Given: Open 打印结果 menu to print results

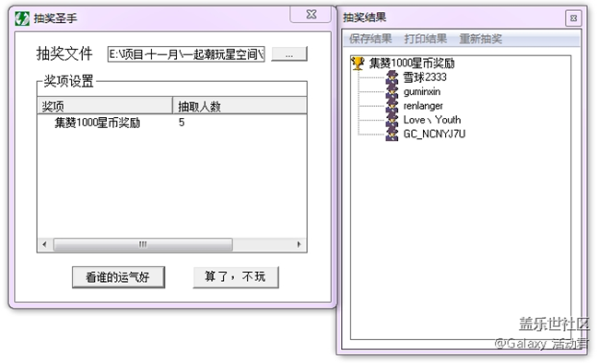Looking at the screenshot, I should (425, 39).
